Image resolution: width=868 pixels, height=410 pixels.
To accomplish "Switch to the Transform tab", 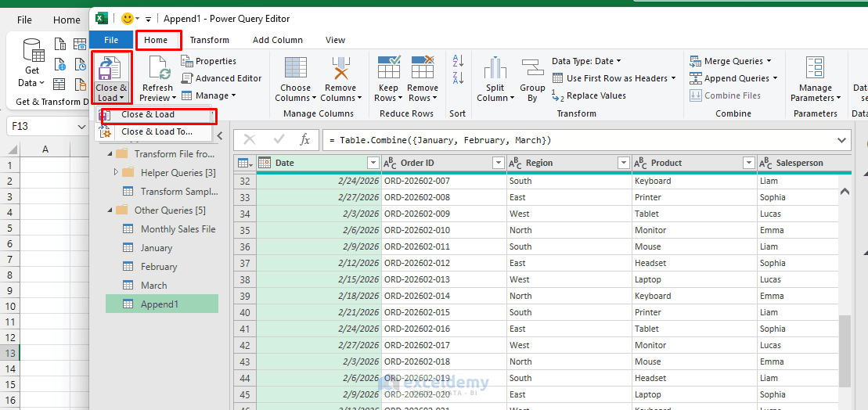I will click(x=209, y=40).
